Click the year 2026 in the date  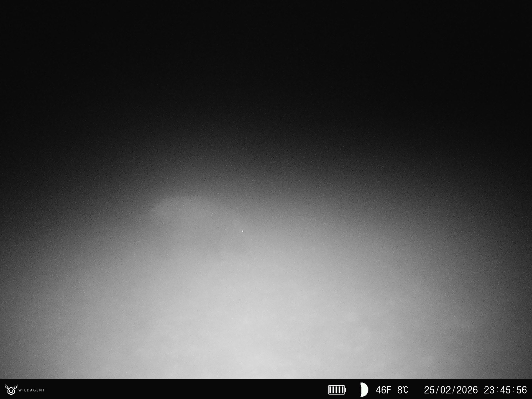pyautogui.click(x=467, y=390)
